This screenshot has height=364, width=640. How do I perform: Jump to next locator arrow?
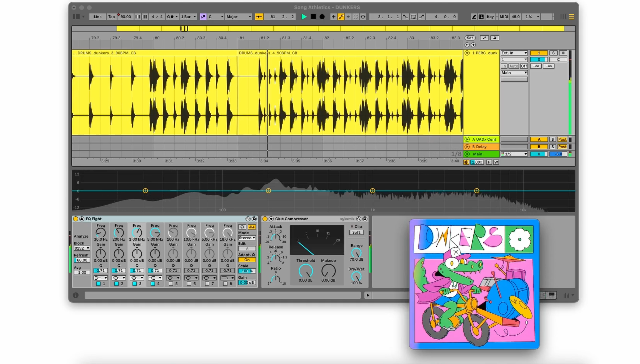[473, 45]
